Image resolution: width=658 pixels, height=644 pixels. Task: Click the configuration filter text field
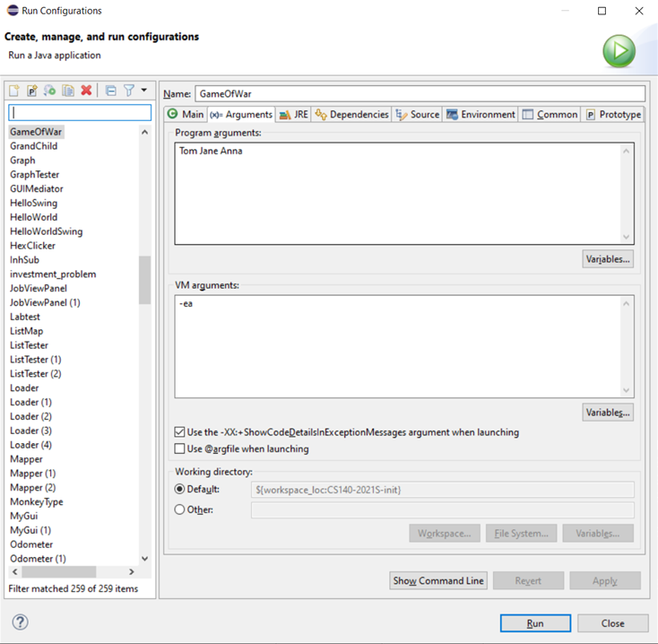tap(80, 112)
